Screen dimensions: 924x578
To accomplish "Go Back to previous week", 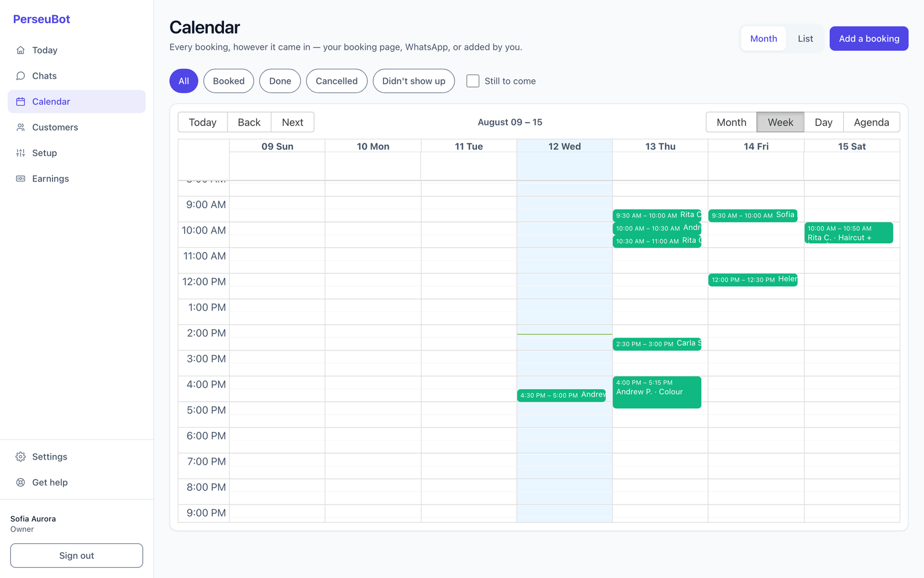I will [249, 123].
